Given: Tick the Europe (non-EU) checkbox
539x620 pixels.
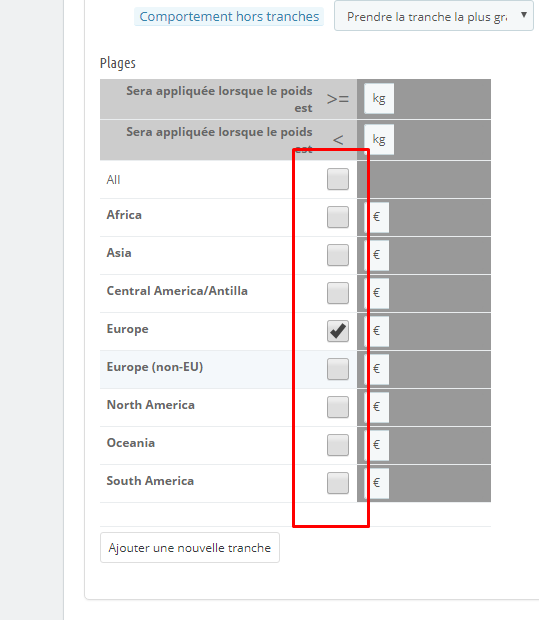Looking at the screenshot, I should (338, 369).
